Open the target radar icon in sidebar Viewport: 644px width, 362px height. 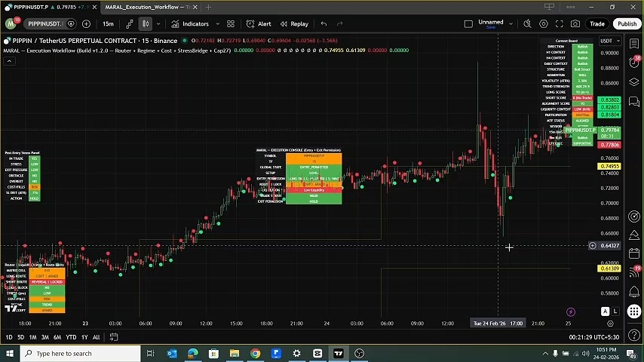[x=634, y=216]
